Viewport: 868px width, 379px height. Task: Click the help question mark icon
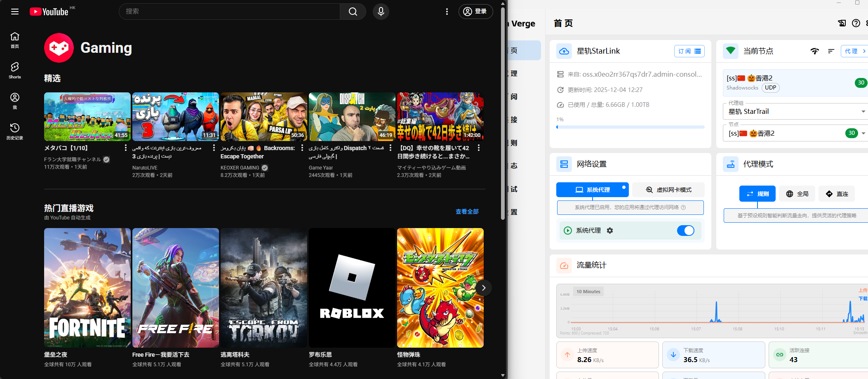coord(856,24)
